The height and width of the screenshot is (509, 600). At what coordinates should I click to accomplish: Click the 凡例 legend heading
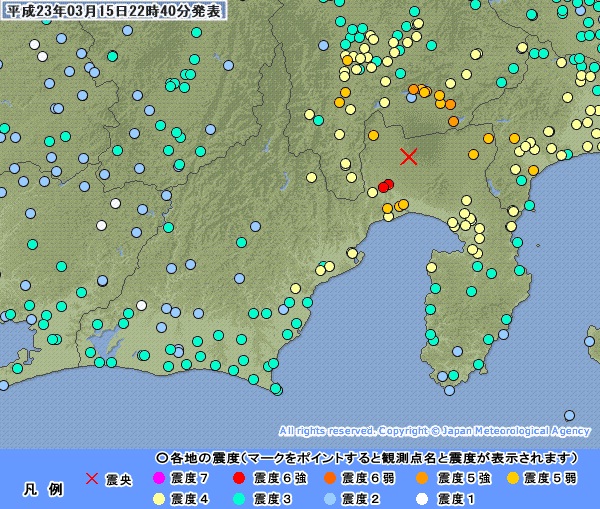pyautogui.click(x=43, y=489)
